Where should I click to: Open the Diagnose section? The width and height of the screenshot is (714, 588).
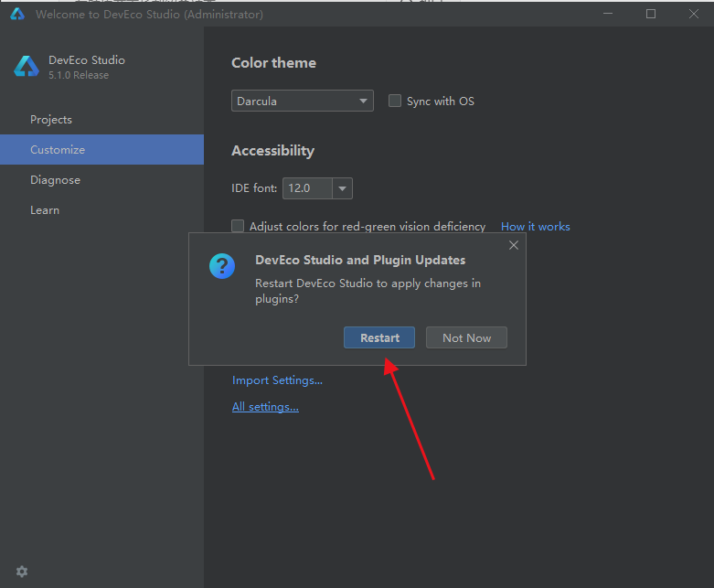pos(55,180)
